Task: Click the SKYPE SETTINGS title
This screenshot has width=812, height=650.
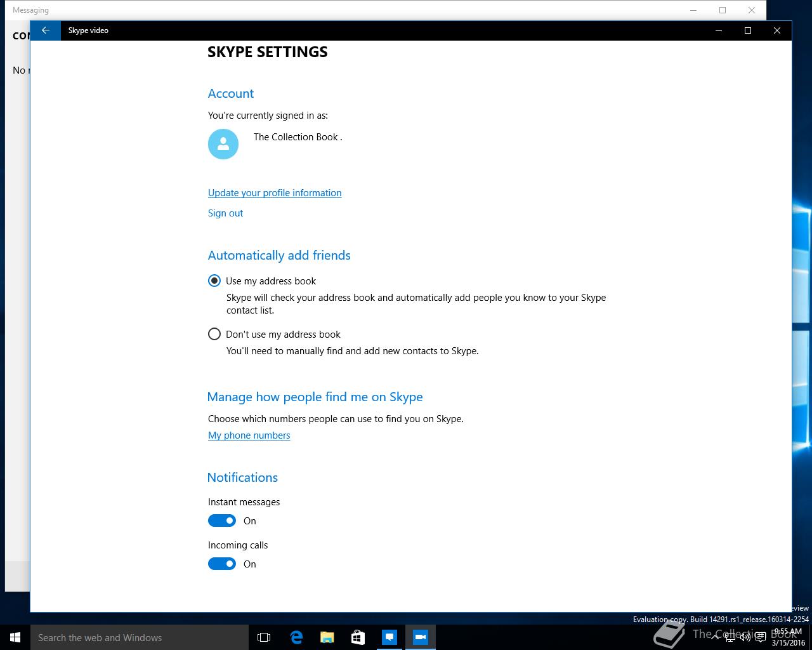Action: click(x=268, y=52)
